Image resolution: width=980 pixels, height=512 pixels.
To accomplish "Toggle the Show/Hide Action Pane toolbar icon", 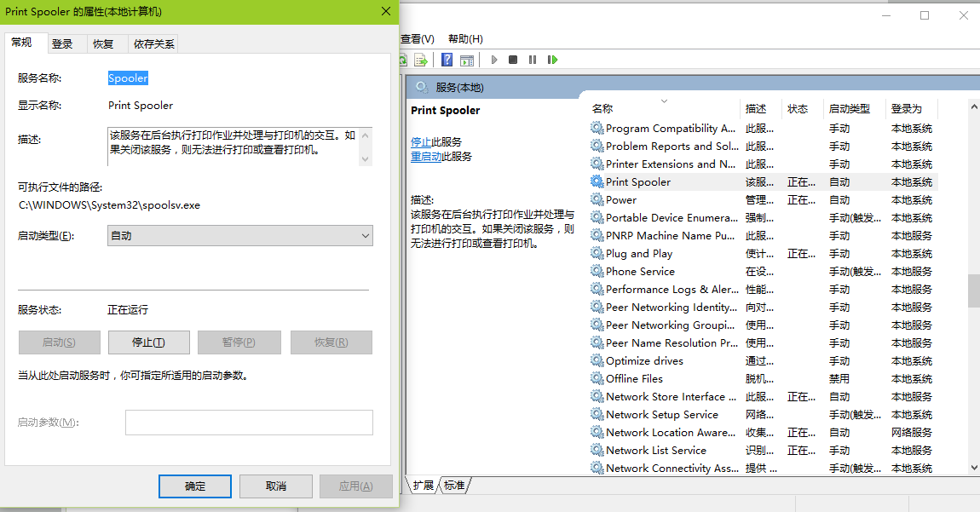I will click(x=467, y=60).
